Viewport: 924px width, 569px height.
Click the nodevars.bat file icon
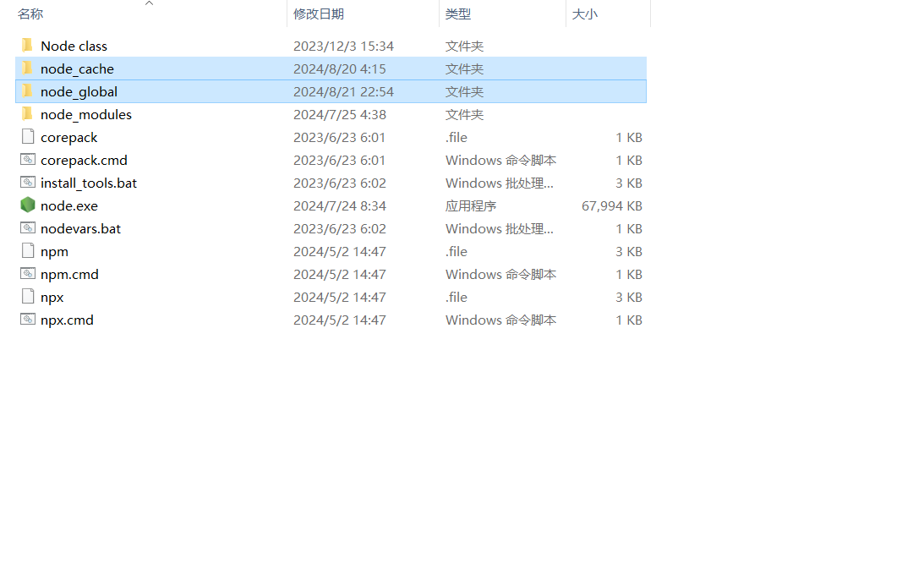[x=28, y=228]
